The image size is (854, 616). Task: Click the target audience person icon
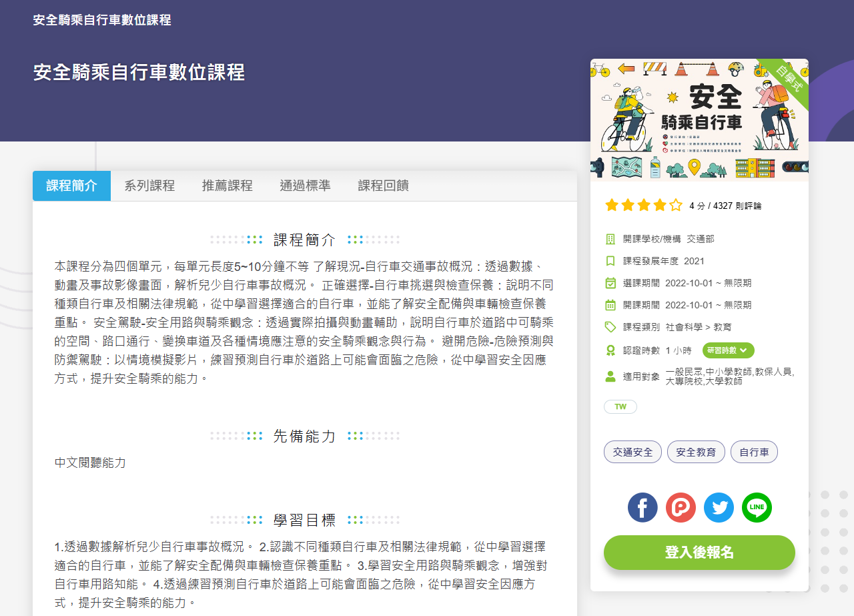(610, 376)
